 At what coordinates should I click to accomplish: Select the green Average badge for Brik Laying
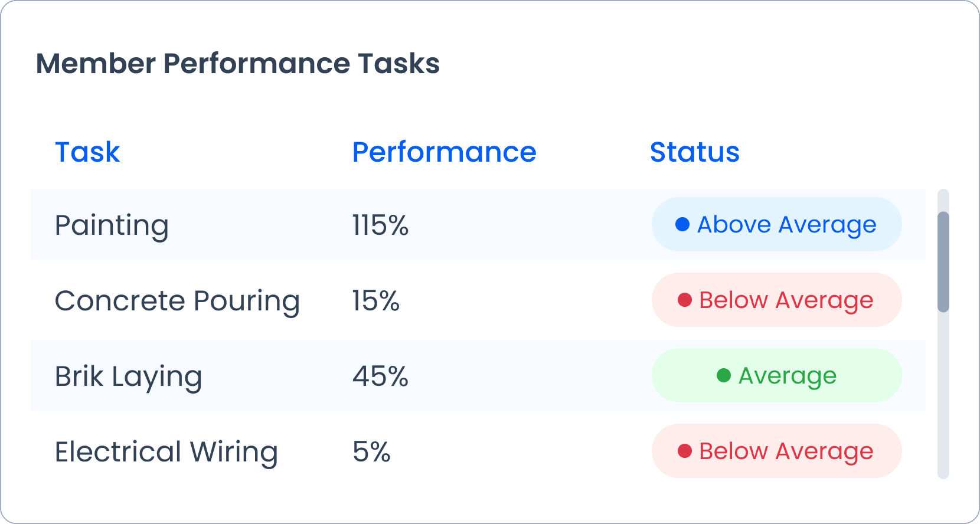click(776, 375)
